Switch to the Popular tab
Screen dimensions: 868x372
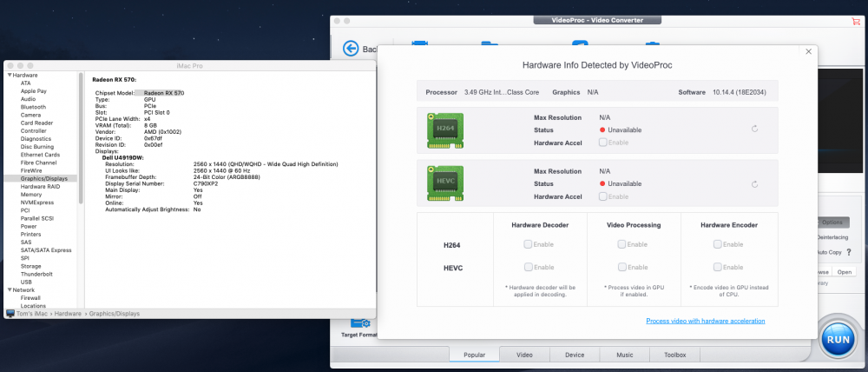tap(475, 355)
